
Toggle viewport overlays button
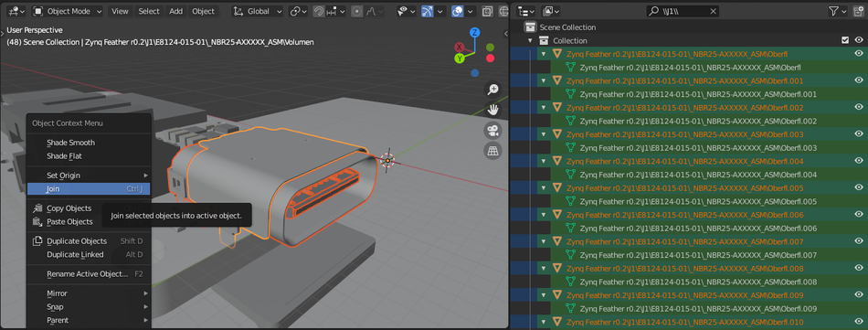(x=457, y=11)
